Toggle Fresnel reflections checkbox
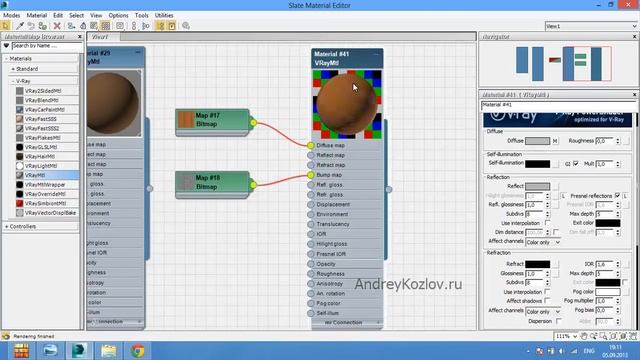640x360 pixels. point(617,196)
